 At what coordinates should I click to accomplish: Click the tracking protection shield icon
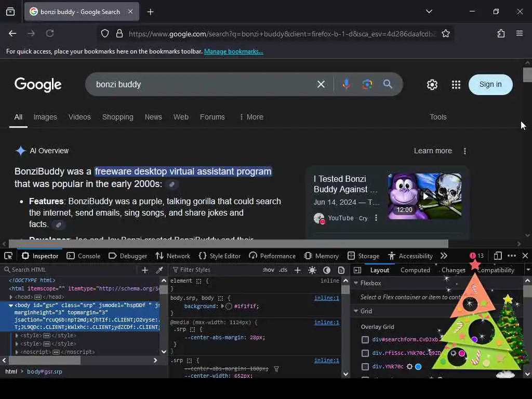pyautogui.click(x=105, y=34)
